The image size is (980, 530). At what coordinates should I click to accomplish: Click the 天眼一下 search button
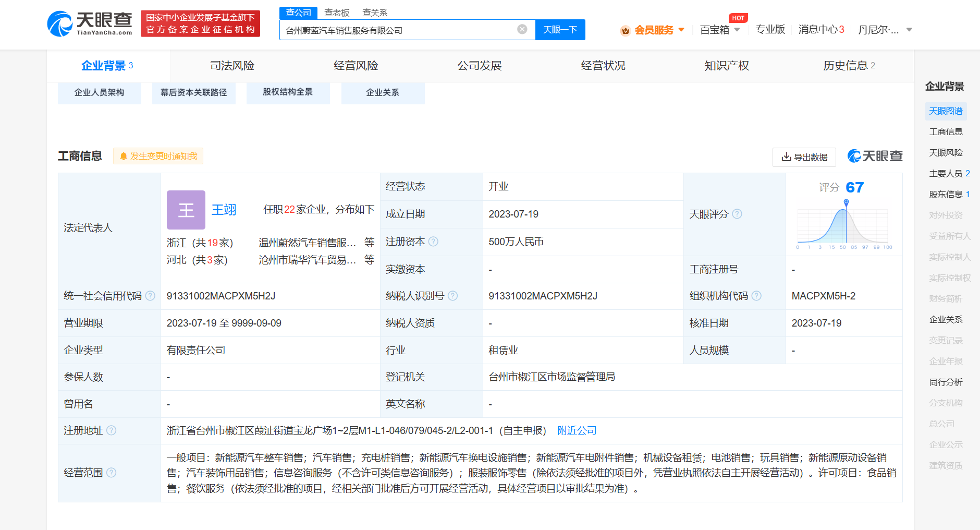pyautogui.click(x=560, y=30)
